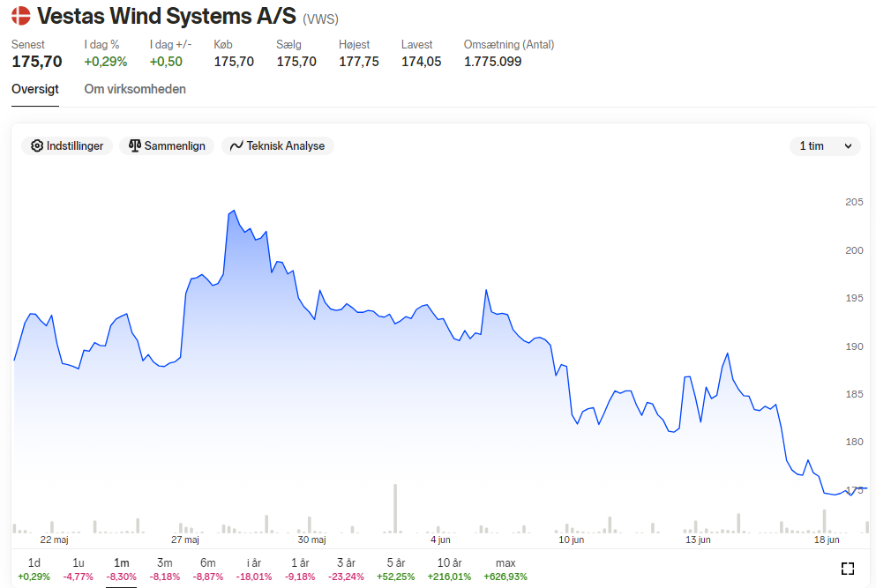Viewport: 876px width, 588px height.
Task: Open chart in fullscreen mode
Action: pyautogui.click(x=848, y=569)
